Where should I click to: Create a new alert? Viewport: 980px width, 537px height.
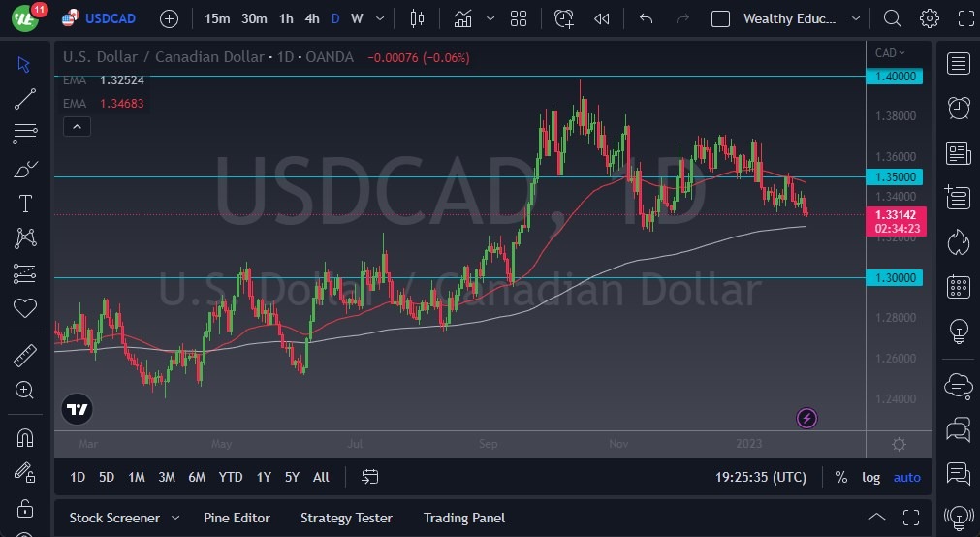tap(564, 18)
